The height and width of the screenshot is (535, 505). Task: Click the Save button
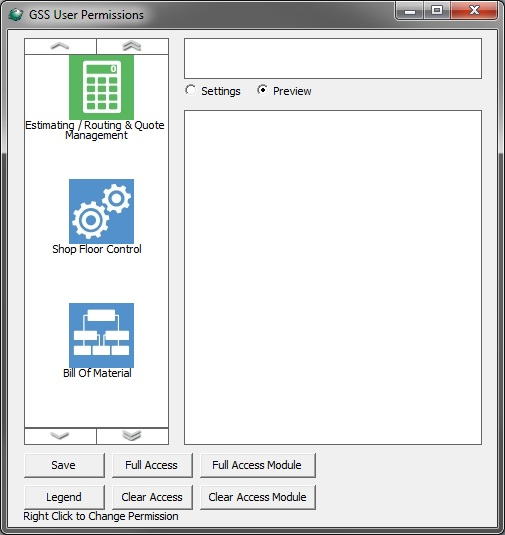tap(64, 465)
